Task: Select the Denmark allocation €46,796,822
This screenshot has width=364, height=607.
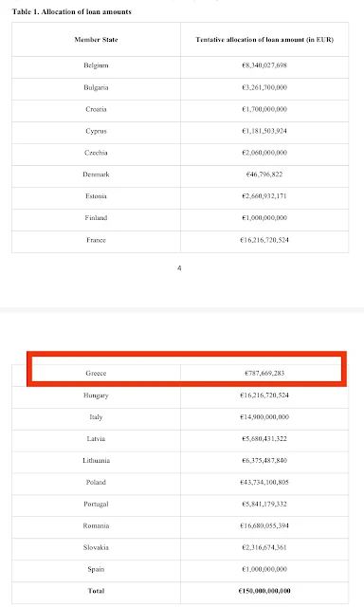Action: (264, 175)
